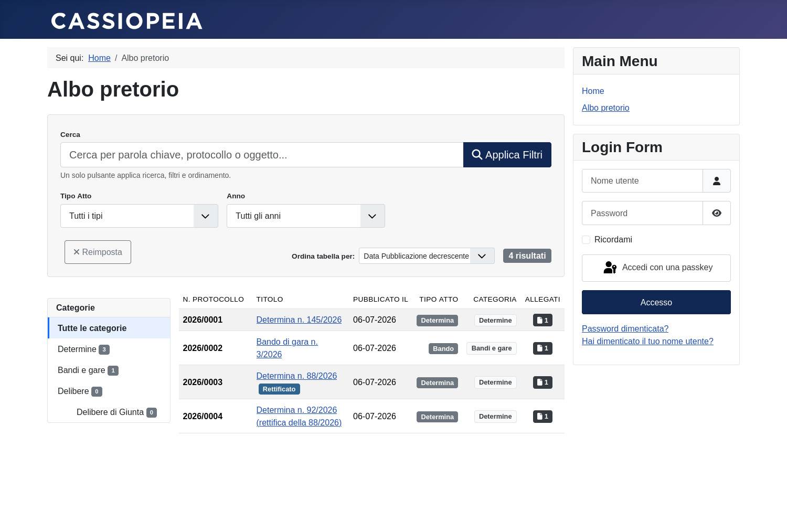Open the Ordina tabella per dropdown
This screenshot has width=787, height=532.
coord(427,256)
